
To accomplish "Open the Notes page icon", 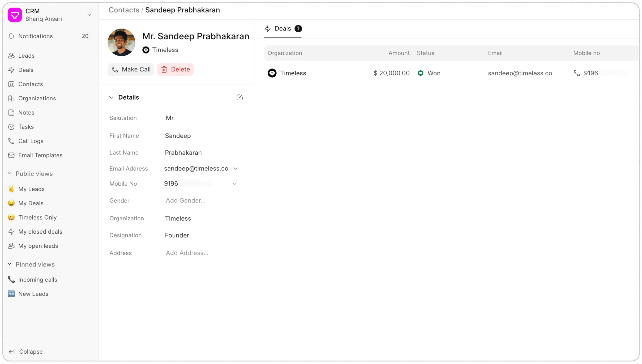I will coord(11,113).
